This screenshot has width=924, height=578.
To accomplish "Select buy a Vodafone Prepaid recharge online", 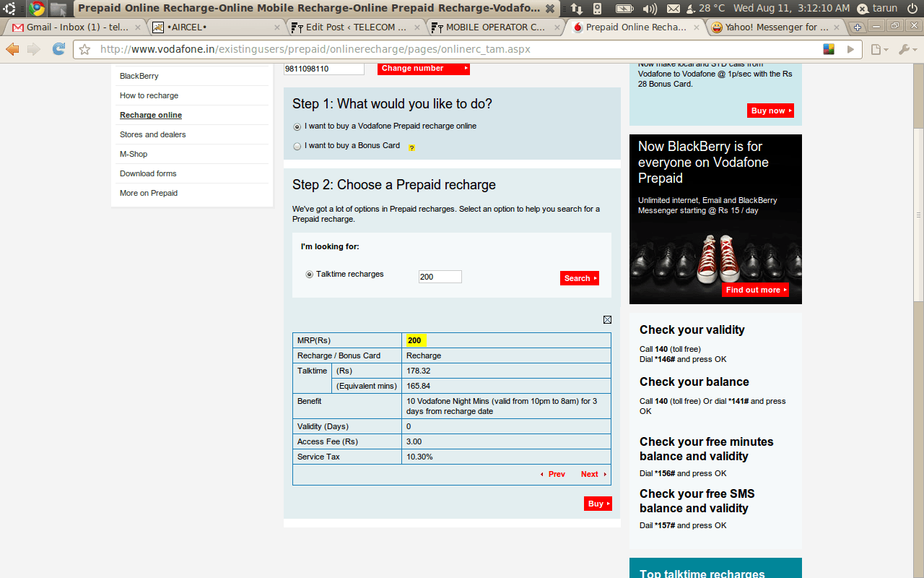I will pos(297,126).
